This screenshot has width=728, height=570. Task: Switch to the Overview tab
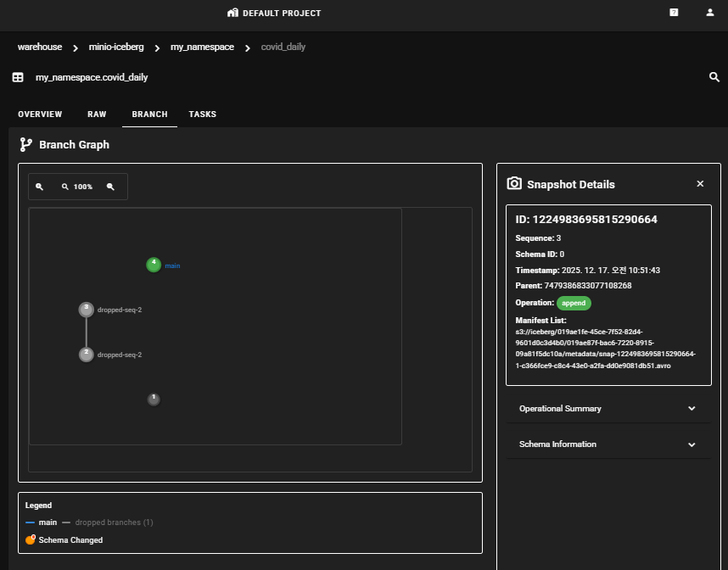point(40,115)
